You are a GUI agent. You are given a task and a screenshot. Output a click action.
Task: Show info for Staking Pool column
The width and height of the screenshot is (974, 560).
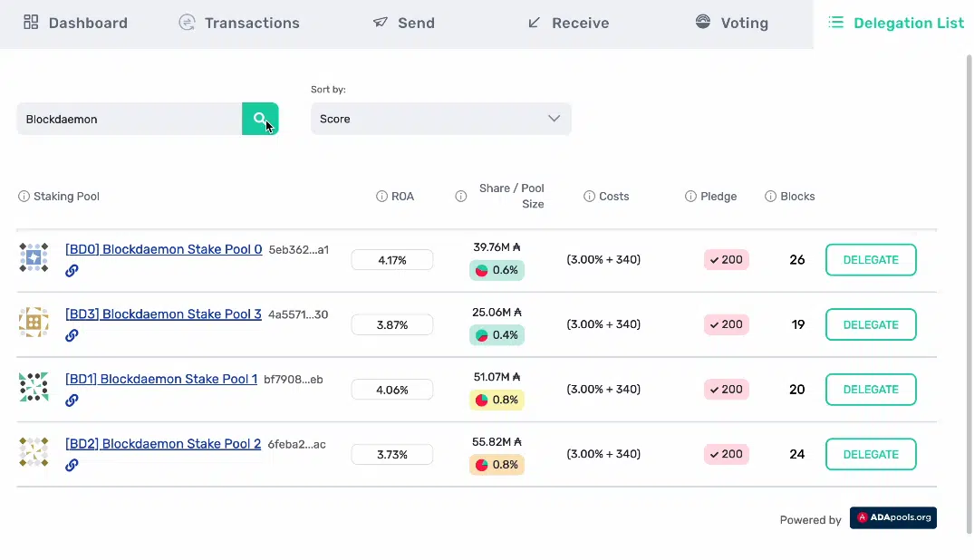(x=24, y=197)
